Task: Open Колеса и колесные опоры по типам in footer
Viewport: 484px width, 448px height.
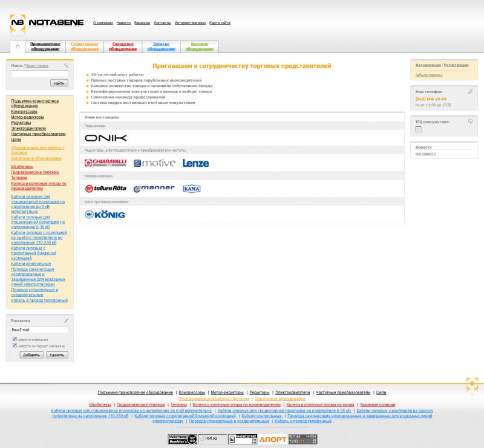Action: pos(320,404)
